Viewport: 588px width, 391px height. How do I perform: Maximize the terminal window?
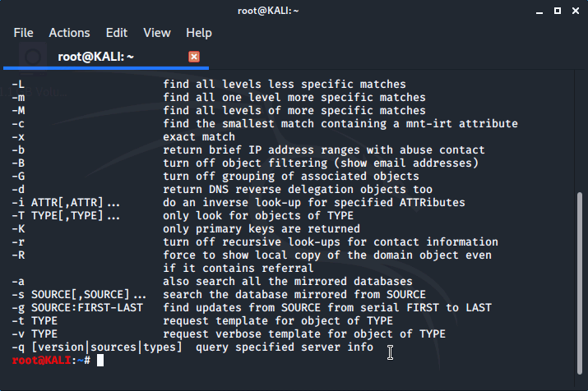(558, 11)
